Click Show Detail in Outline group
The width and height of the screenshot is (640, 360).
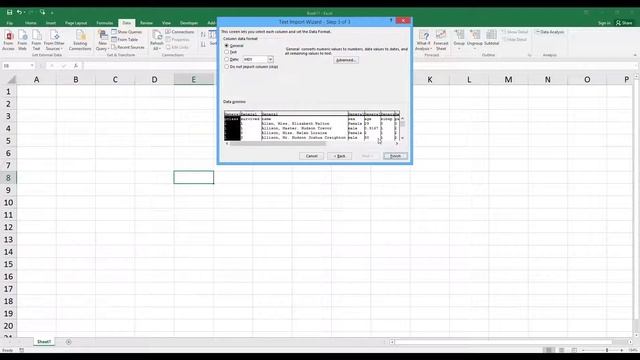click(x=515, y=32)
